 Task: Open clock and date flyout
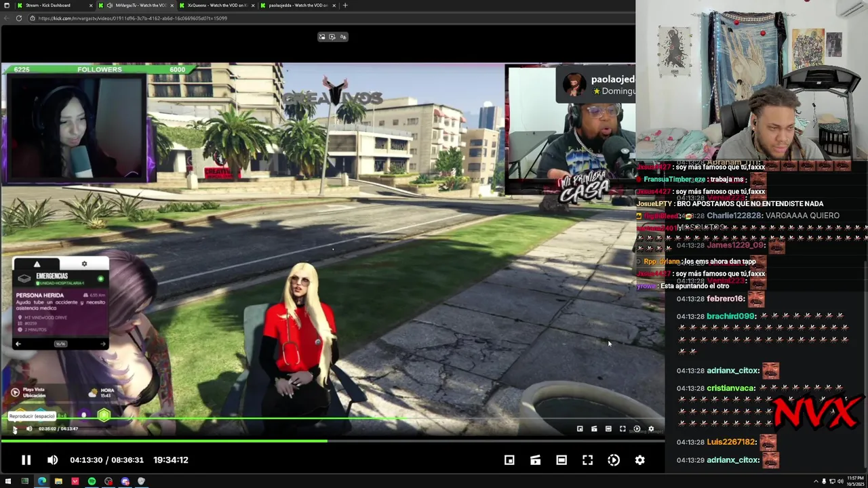(x=854, y=481)
